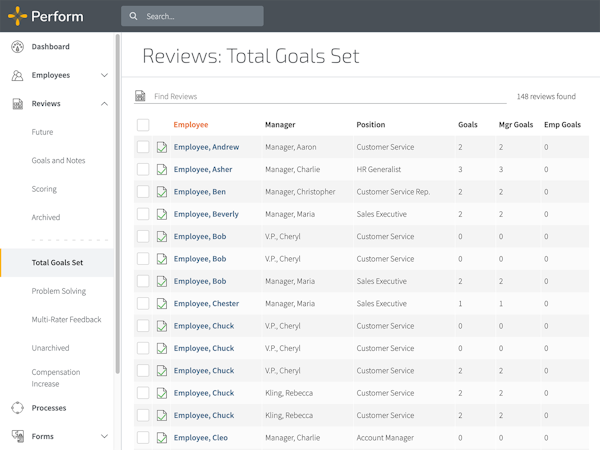The image size is (600, 450).
Task: Open the Employee, Ben review link
Action: (x=200, y=192)
